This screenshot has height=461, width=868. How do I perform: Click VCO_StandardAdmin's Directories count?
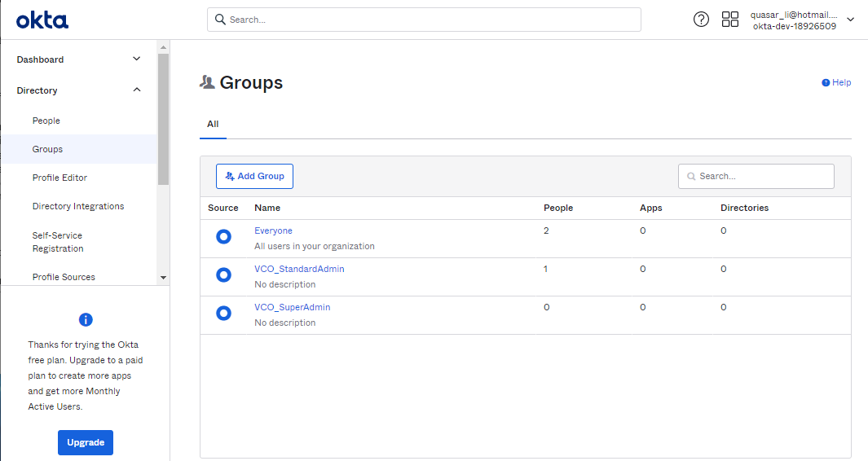(x=724, y=269)
